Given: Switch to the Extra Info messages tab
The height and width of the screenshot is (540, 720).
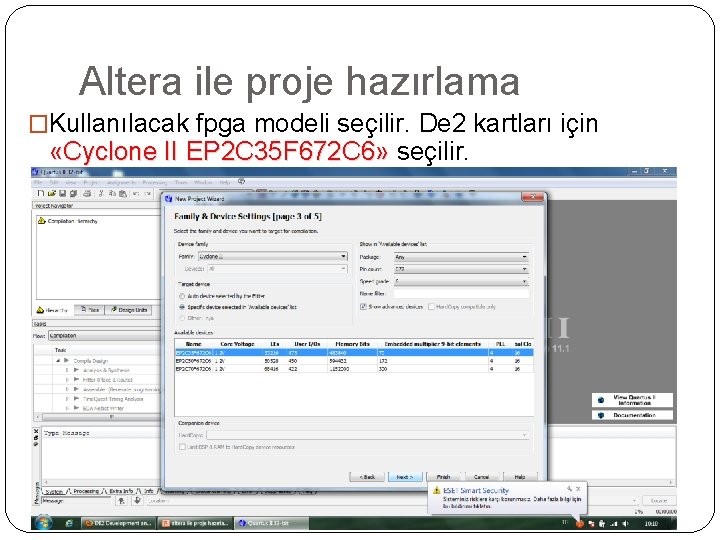Looking at the screenshot, I should click(x=121, y=491).
